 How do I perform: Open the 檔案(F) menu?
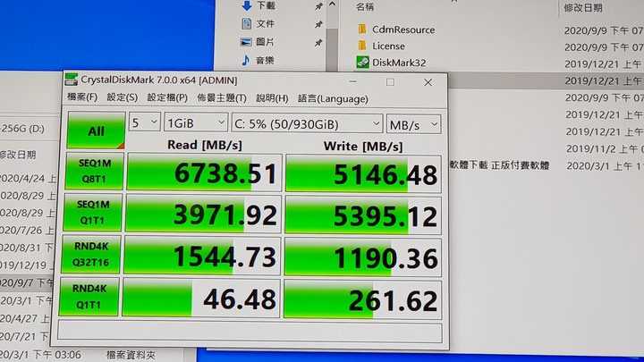81,97
